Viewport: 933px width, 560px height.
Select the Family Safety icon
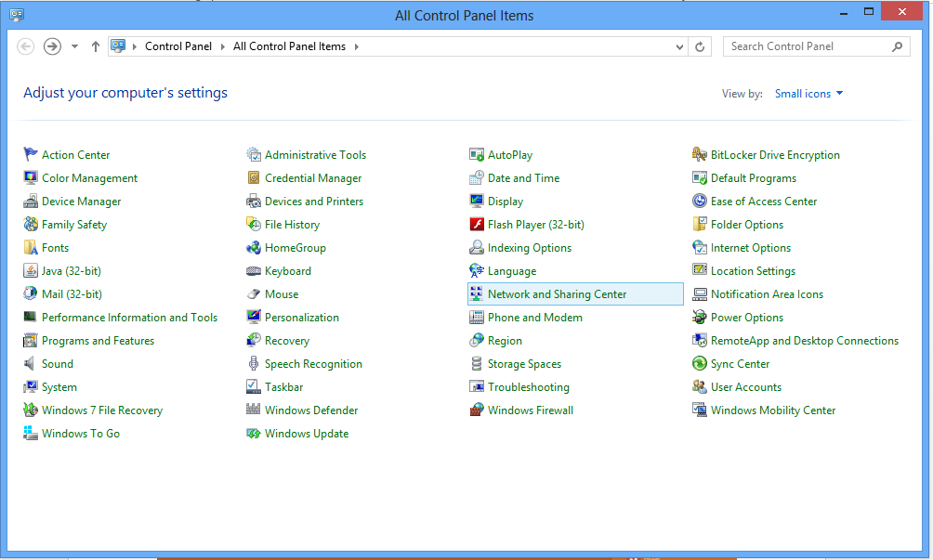point(31,224)
